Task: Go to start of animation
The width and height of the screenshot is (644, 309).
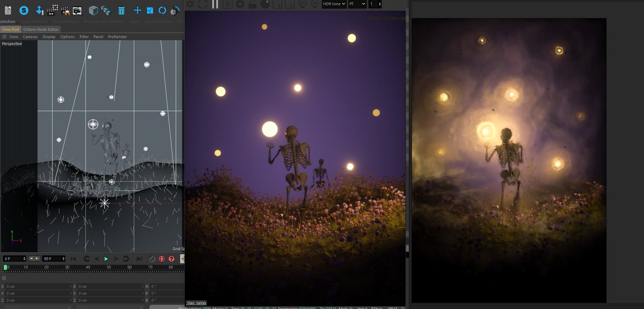Action: 74,259
